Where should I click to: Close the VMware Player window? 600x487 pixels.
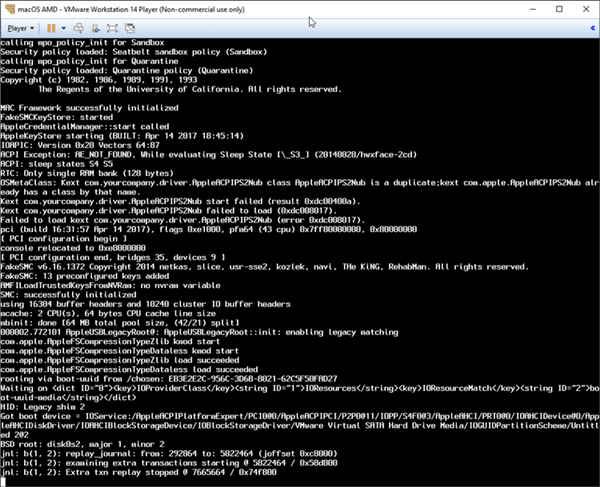coord(586,9)
